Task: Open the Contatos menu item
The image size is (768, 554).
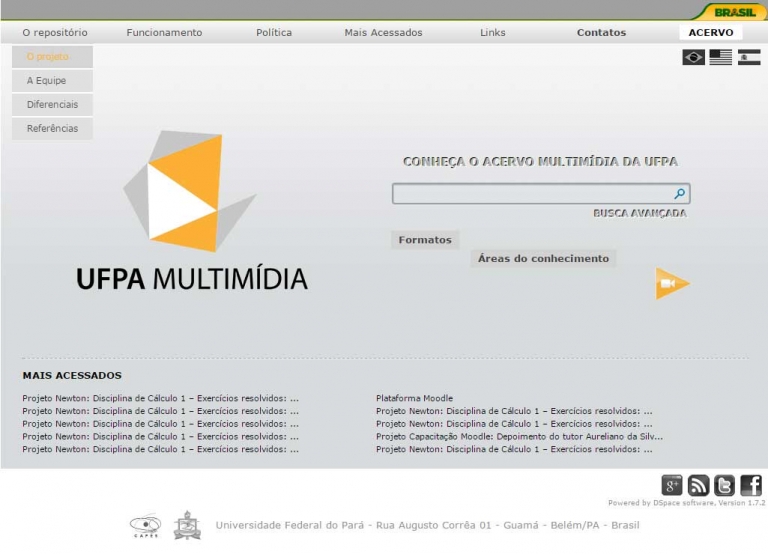Action: click(x=601, y=32)
